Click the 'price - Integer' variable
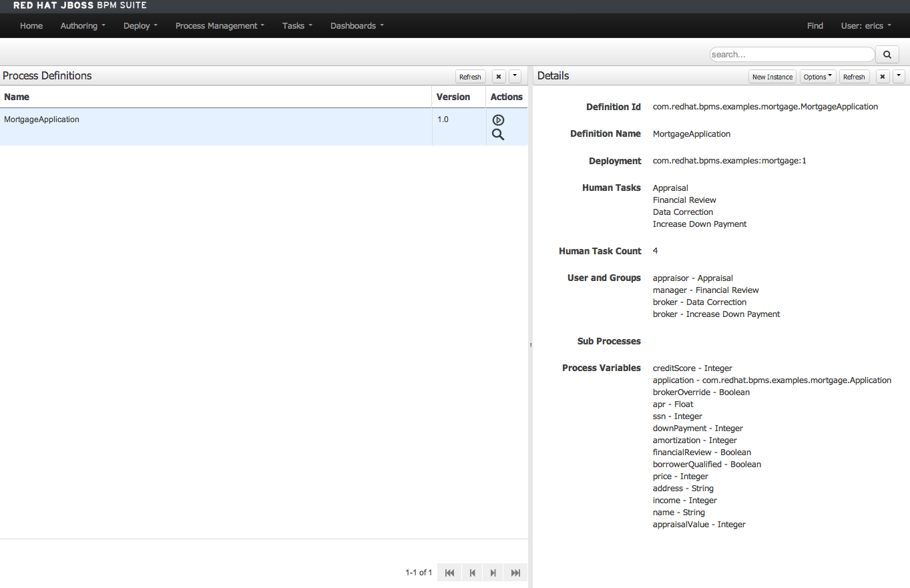This screenshot has width=910, height=588. [680, 477]
